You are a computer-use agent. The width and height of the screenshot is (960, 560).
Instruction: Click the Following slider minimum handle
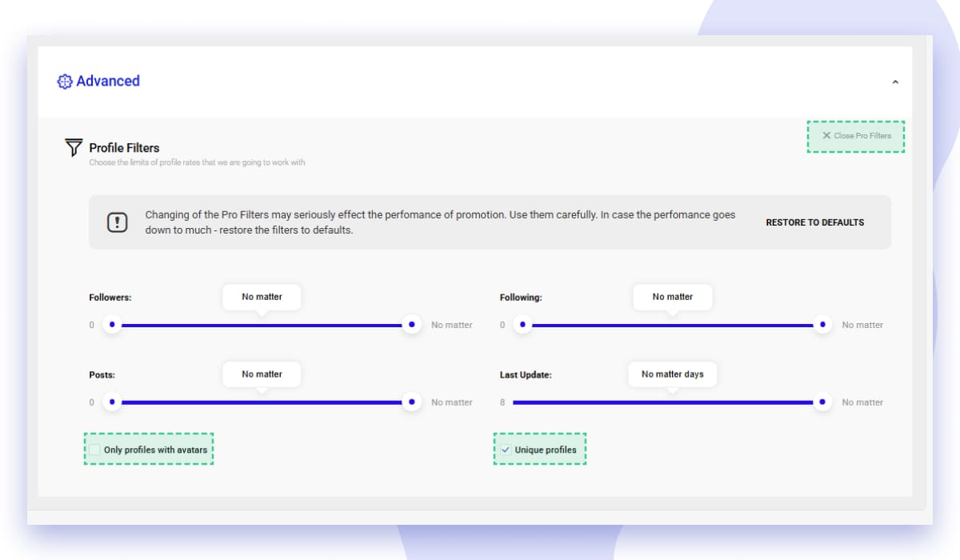(522, 325)
